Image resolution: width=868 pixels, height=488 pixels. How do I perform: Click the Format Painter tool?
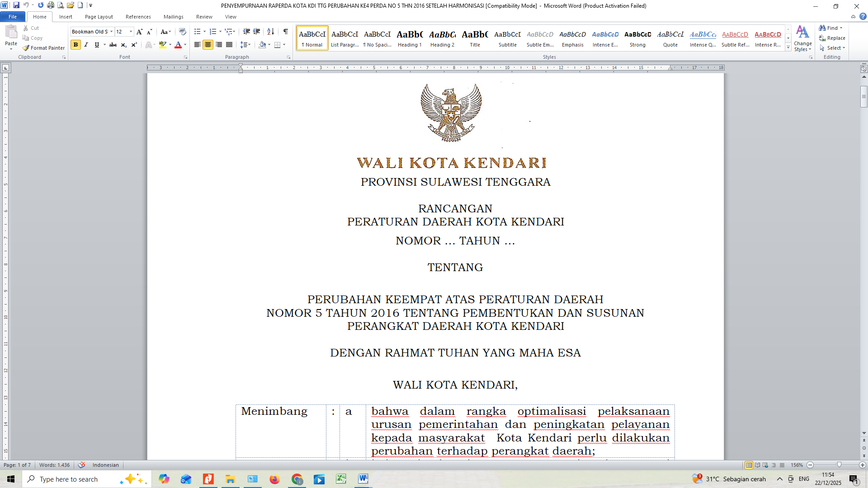click(x=44, y=48)
